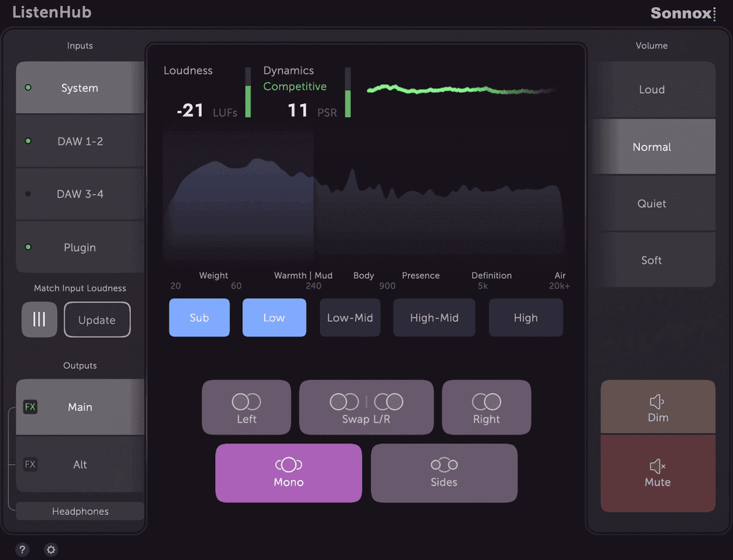
Task: Select the Headphones output
Action: click(x=80, y=511)
